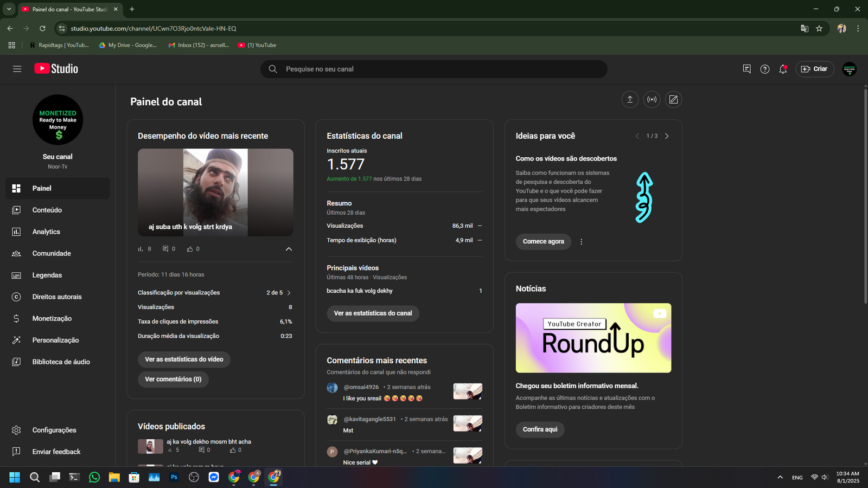The image size is (868, 488).
Task: Open Painel in the sidebar
Action: point(58,188)
